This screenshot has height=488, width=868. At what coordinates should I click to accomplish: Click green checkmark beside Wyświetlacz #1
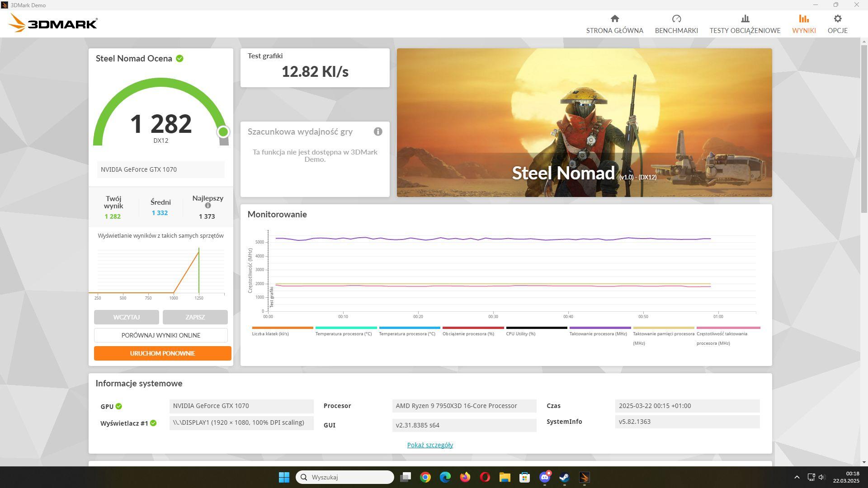point(153,423)
